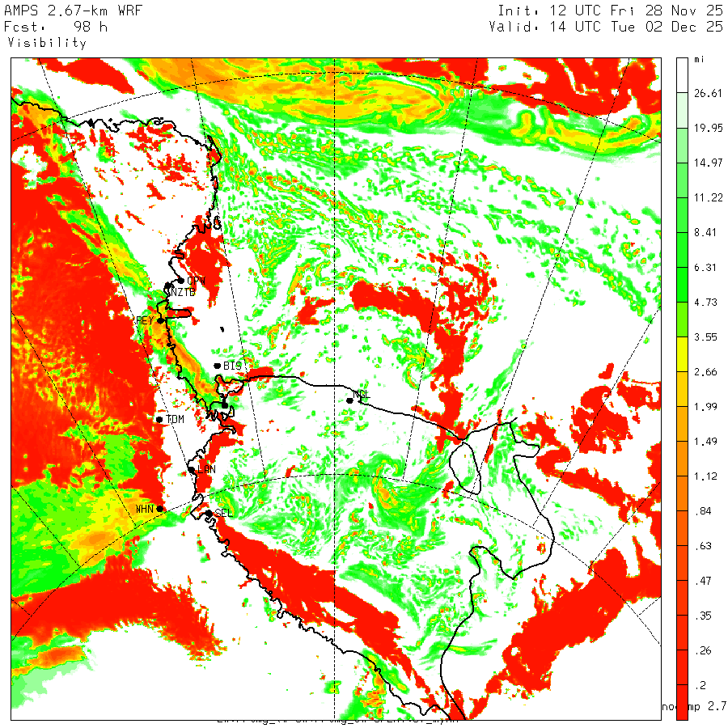Click the 1.99 color bar value

coord(705,407)
